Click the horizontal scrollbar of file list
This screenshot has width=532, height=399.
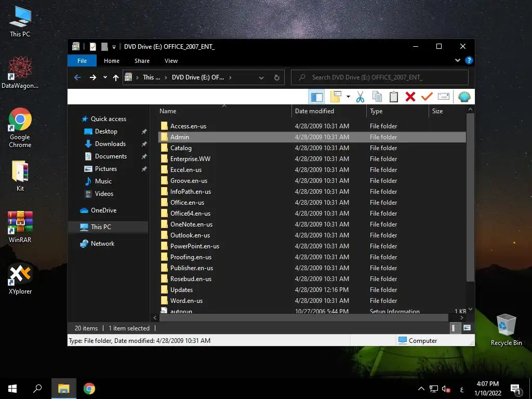coord(303,317)
